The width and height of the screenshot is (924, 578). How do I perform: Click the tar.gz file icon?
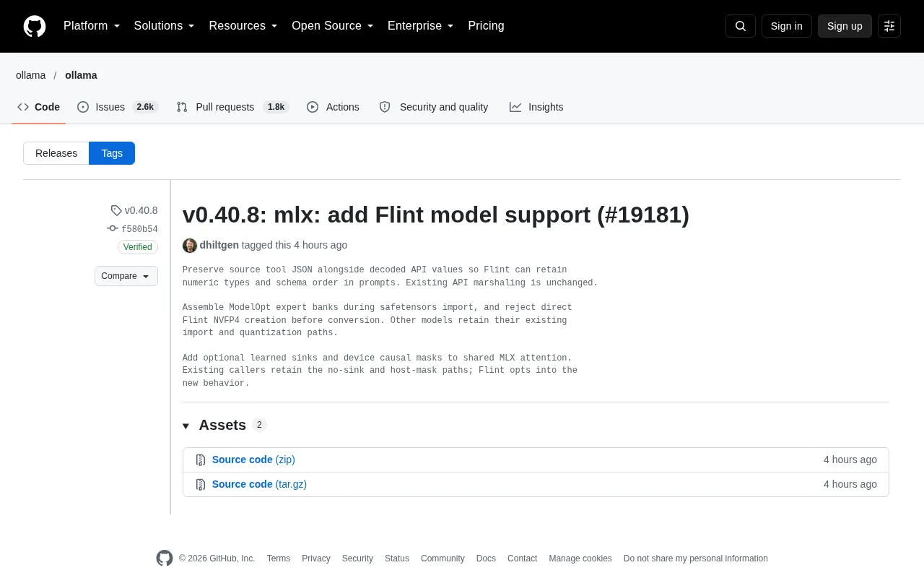pos(201,484)
